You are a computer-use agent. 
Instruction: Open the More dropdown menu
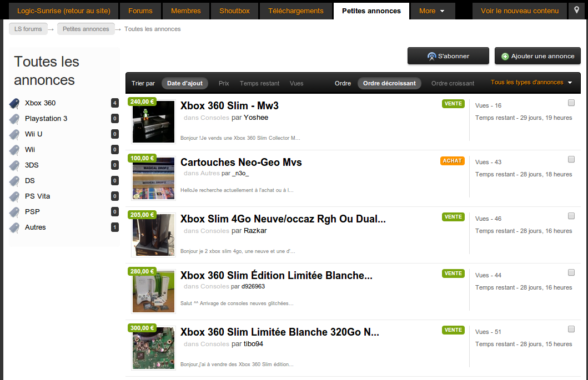click(432, 11)
